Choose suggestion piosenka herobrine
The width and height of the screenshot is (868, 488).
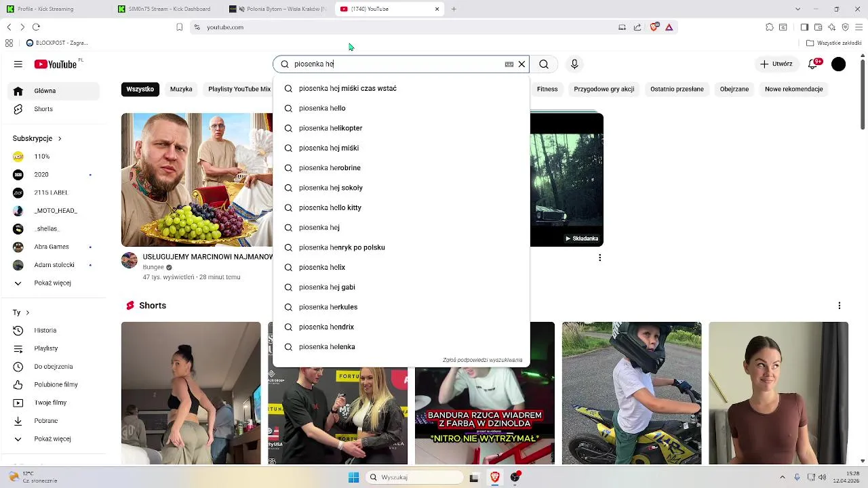pos(401,168)
